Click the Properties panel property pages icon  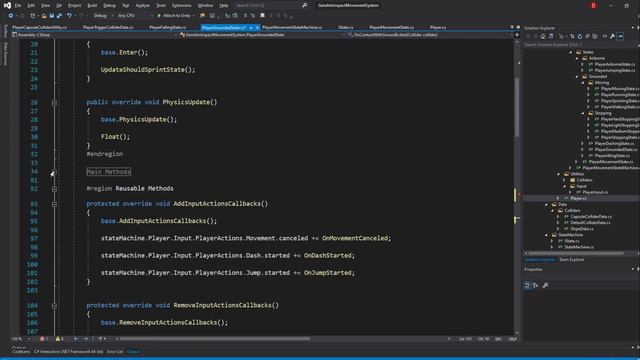pos(545,285)
